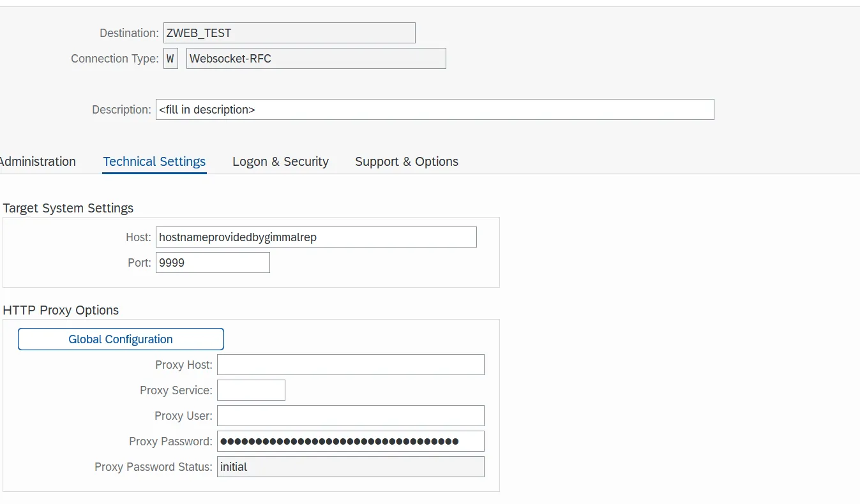Click the Global Configuration button
This screenshot has width=860, height=504.
click(x=121, y=339)
